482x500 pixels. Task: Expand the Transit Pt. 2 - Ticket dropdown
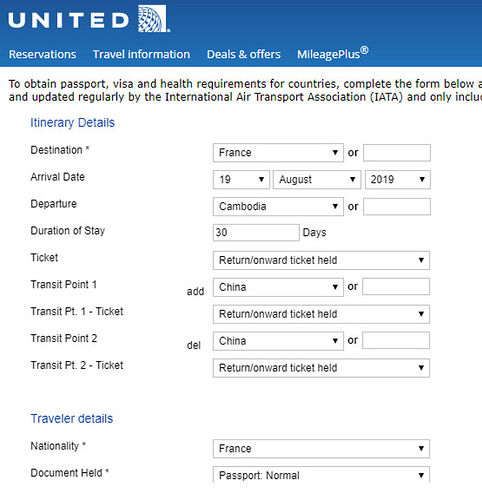pos(321,368)
